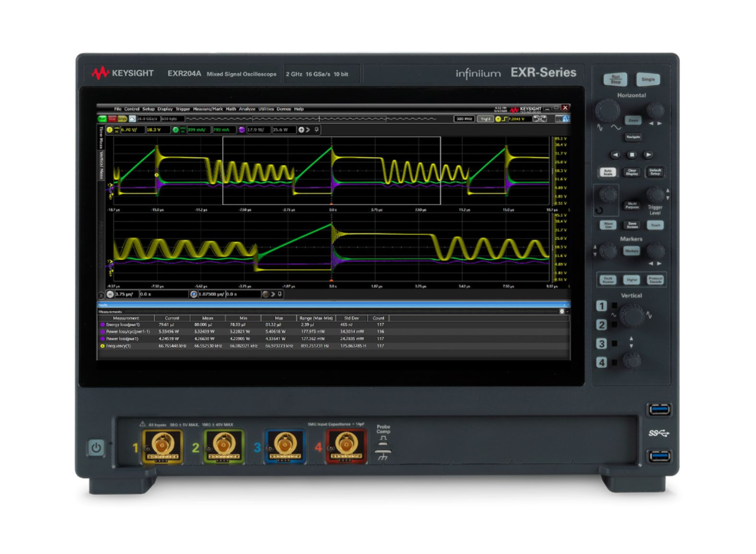Open the Utilities menu
756x554 pixels.
[x=266, y=109]
